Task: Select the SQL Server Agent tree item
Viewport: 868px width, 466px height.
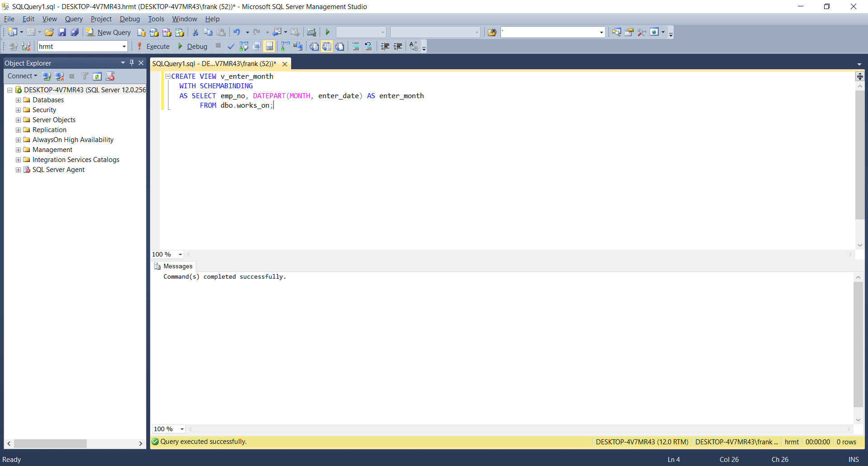Action: click(58, 170)
